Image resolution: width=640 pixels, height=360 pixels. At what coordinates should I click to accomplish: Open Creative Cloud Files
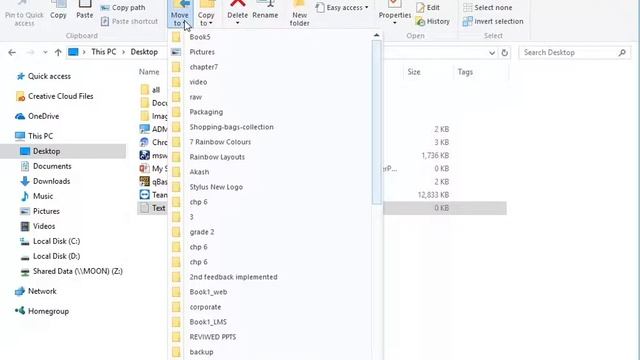pos(54,96)
